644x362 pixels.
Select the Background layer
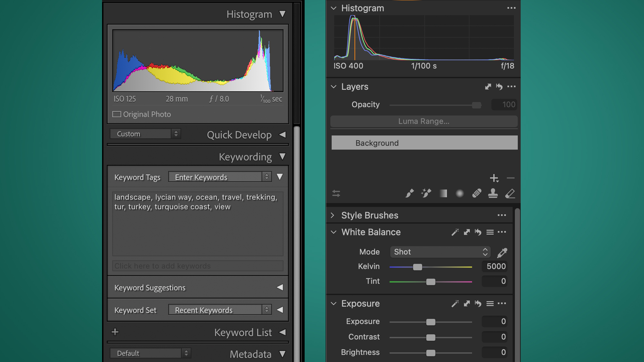(x=425, y=143)
